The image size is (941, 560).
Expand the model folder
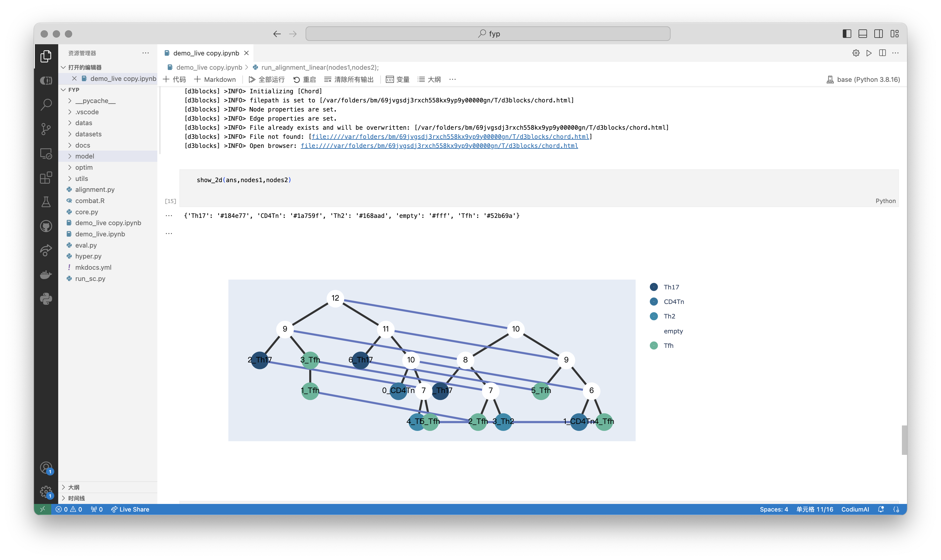click(108, 156)
